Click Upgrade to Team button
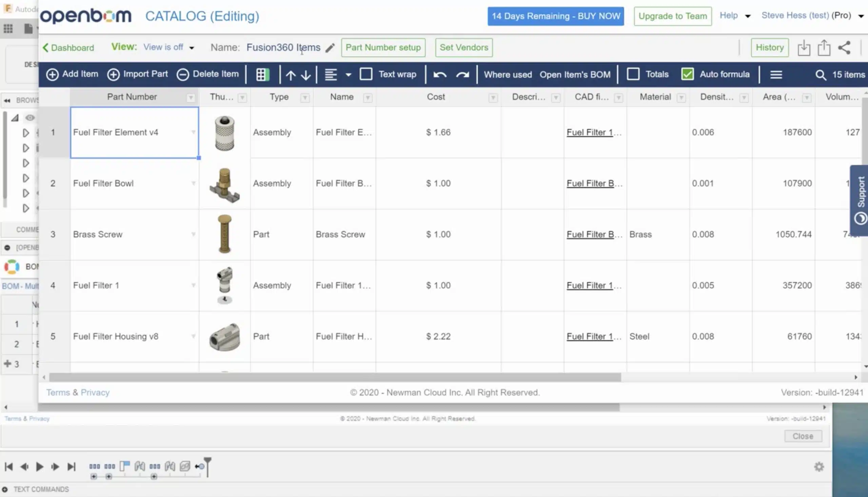 tap(673, 16)
